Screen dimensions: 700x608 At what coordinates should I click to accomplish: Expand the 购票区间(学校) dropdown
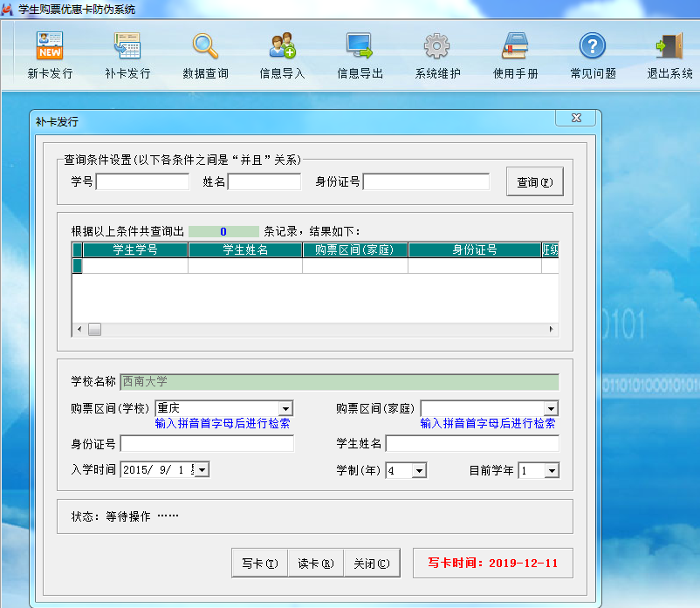[285, 408]
